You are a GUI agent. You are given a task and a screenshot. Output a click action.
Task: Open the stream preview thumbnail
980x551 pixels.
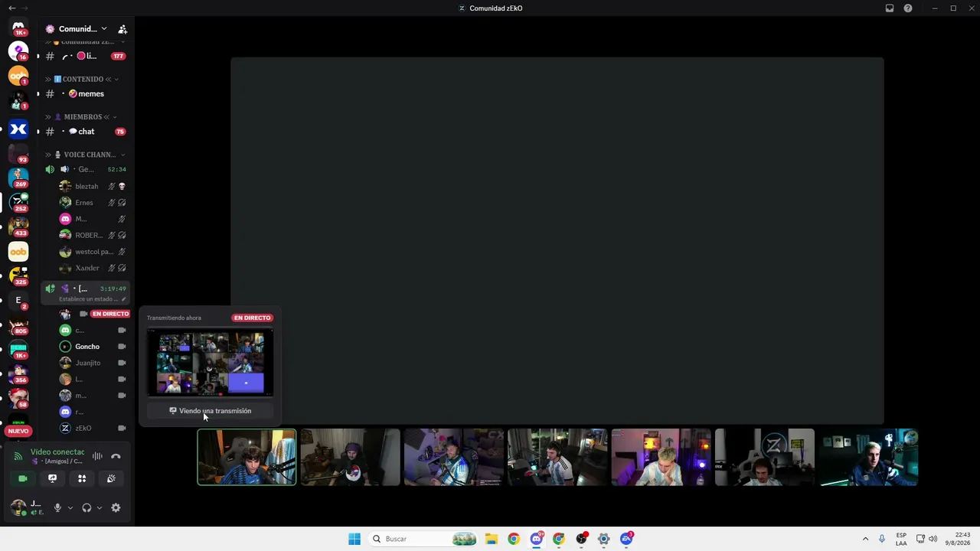pyautogui.click(x=210, y=363)
